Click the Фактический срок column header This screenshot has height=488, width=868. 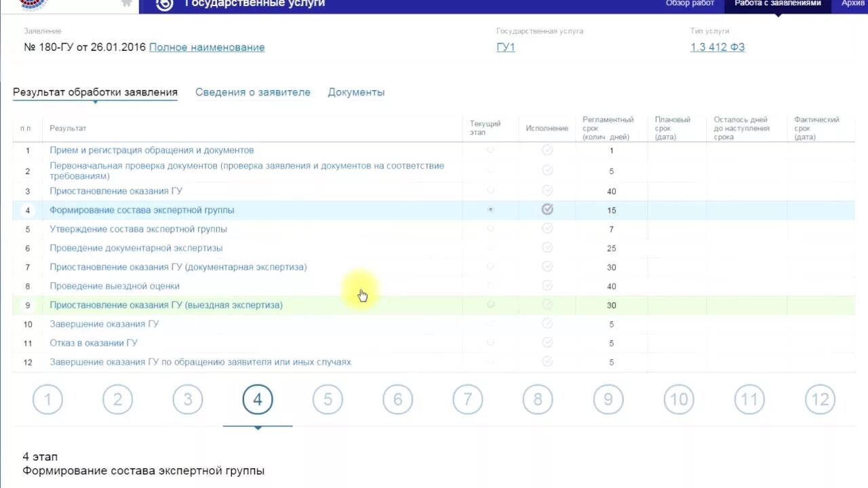[816, 128]
